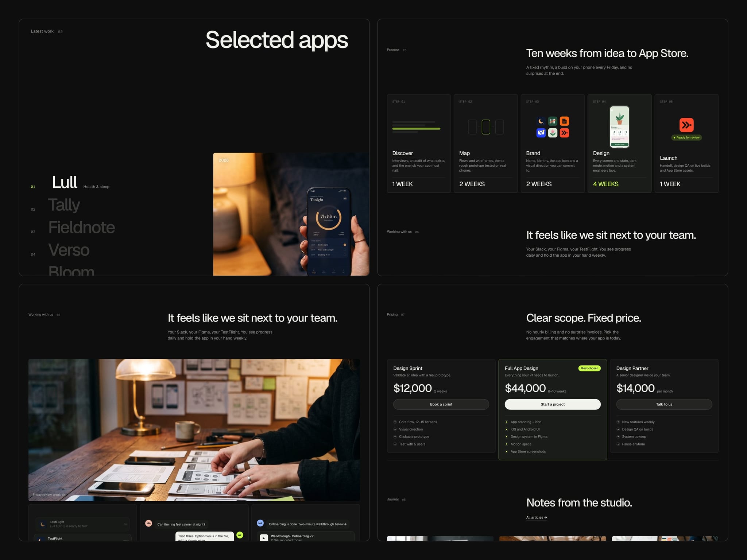Screen dimensions: 747x560
Task: Select Verso in the apps list
Action: click(69, 250)
